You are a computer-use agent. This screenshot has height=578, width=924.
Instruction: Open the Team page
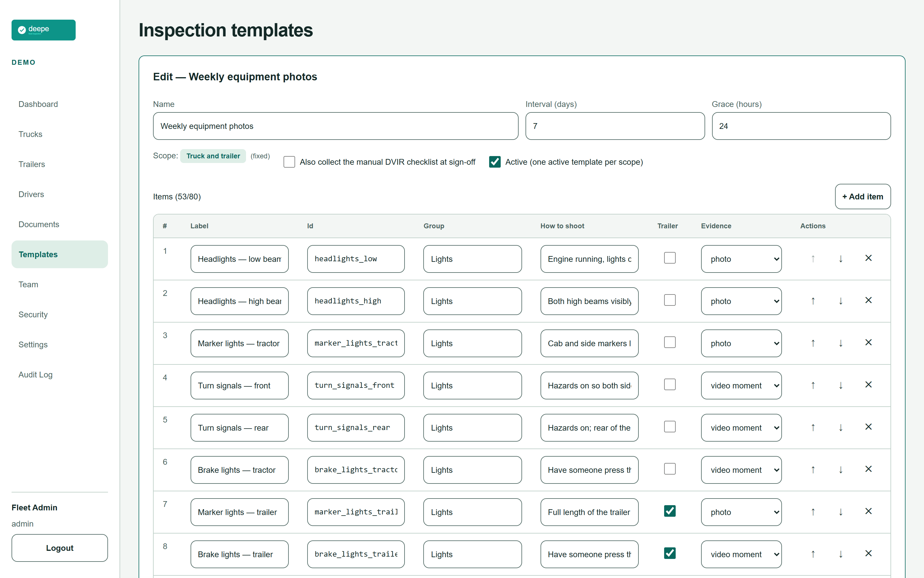point(59,284)
